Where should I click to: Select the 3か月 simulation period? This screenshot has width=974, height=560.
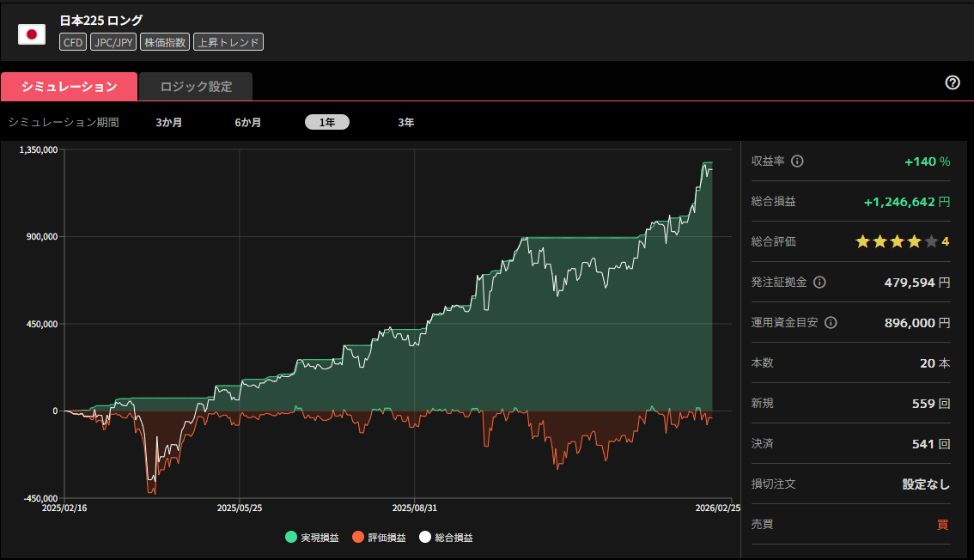[169, 122]
